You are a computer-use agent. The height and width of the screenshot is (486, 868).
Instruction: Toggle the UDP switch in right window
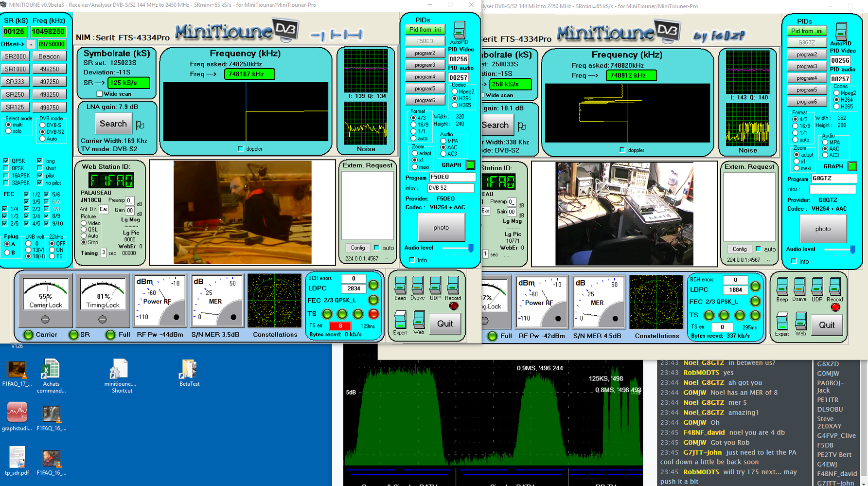817,287
